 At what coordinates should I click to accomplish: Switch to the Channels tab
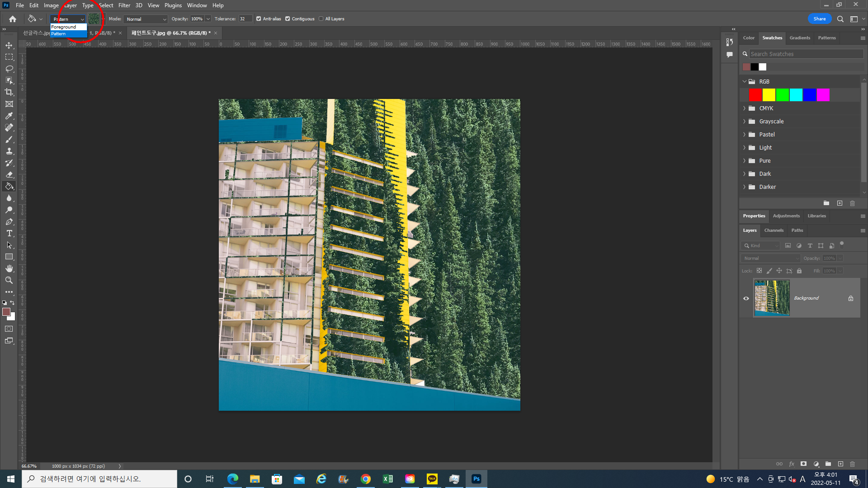[x=774, y=230]
